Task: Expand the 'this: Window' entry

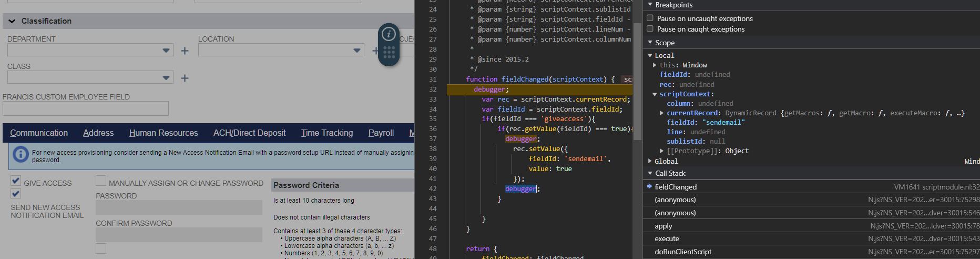Action: tap(655, 65)
